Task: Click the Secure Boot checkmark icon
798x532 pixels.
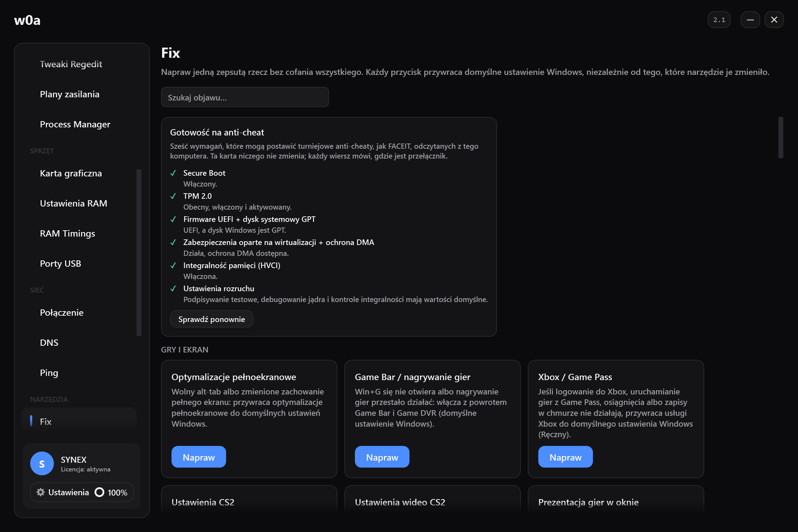Action: (x=173, y=173)
